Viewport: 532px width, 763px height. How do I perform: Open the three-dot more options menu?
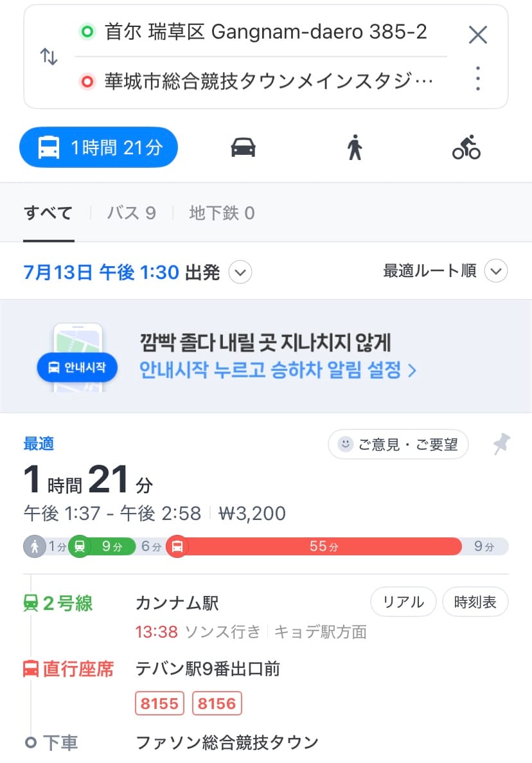[x=478, y=78]
